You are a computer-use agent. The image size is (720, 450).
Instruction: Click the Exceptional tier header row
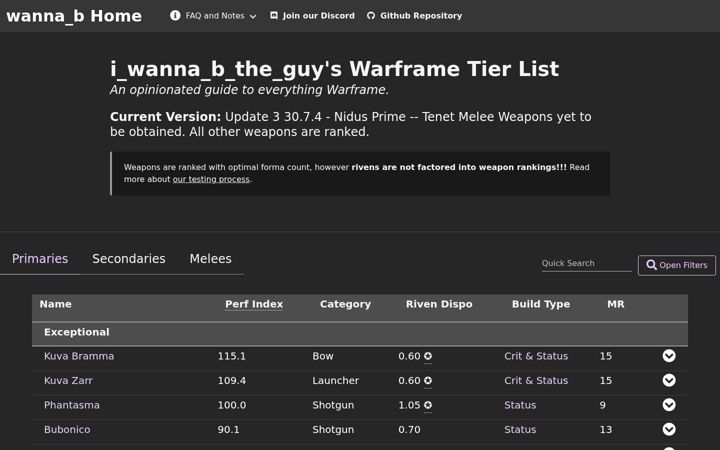360,333
